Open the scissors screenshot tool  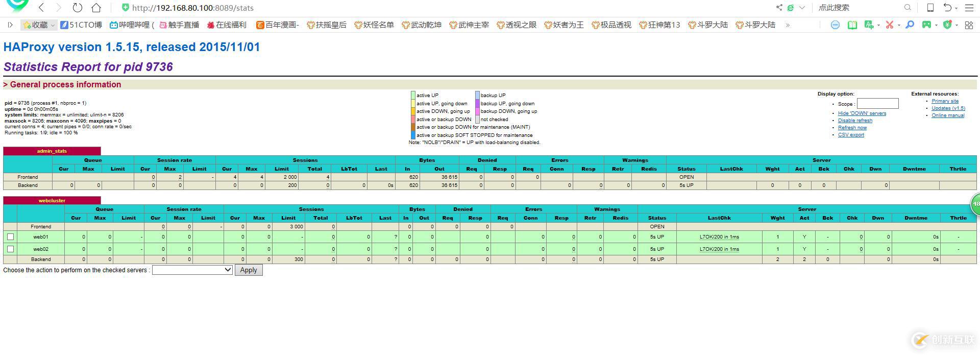[x=889, y=25]
